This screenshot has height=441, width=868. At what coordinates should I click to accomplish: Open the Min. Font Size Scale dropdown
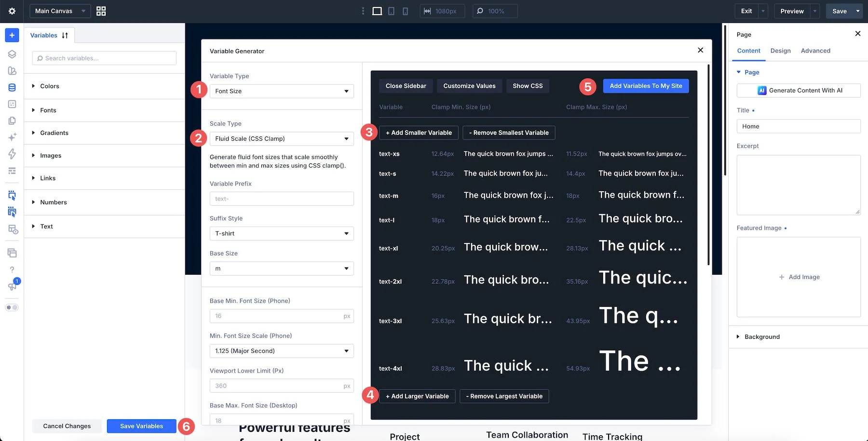[282, 351]
